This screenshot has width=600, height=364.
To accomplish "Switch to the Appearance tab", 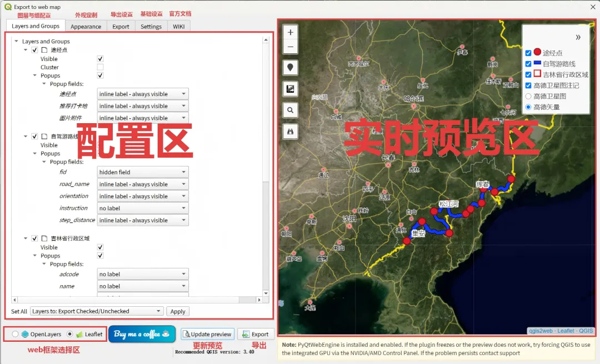I will [x=86, y=27].
